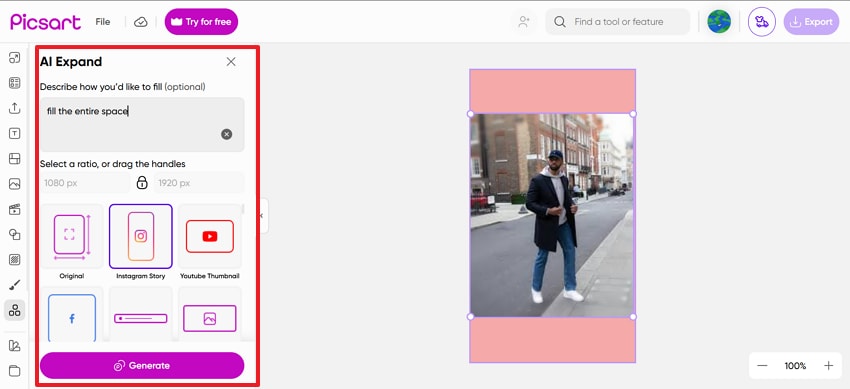The height and width of the screenshot is (389, 850).
Task: Click the Picsart logo
Action: pos(46,22)
